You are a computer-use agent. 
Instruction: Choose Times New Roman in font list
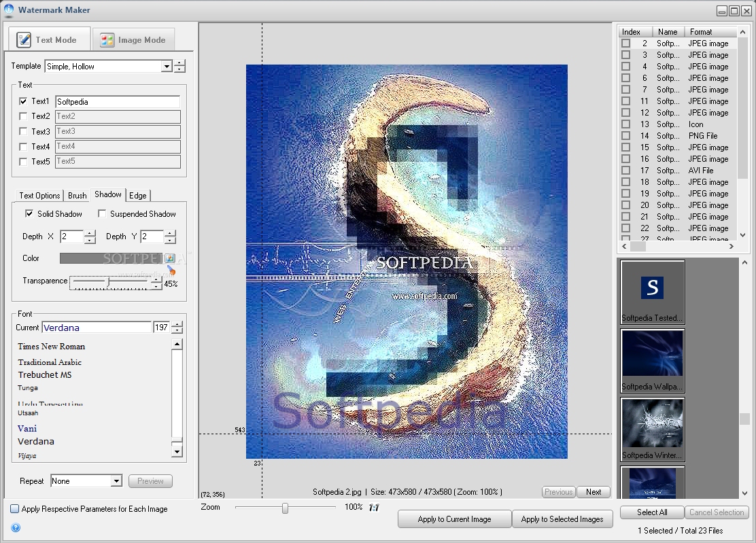(51, 347)
